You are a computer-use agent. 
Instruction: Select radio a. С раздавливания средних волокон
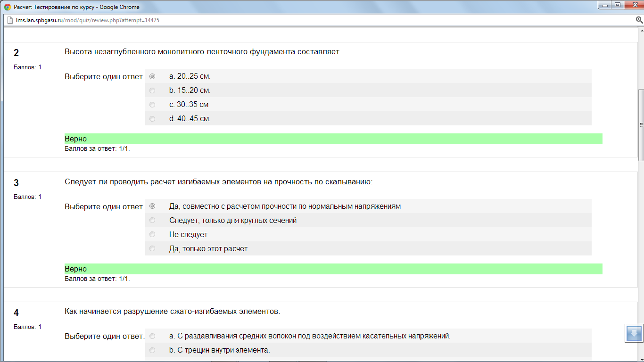pyautogui.click(x=152, y=336)
